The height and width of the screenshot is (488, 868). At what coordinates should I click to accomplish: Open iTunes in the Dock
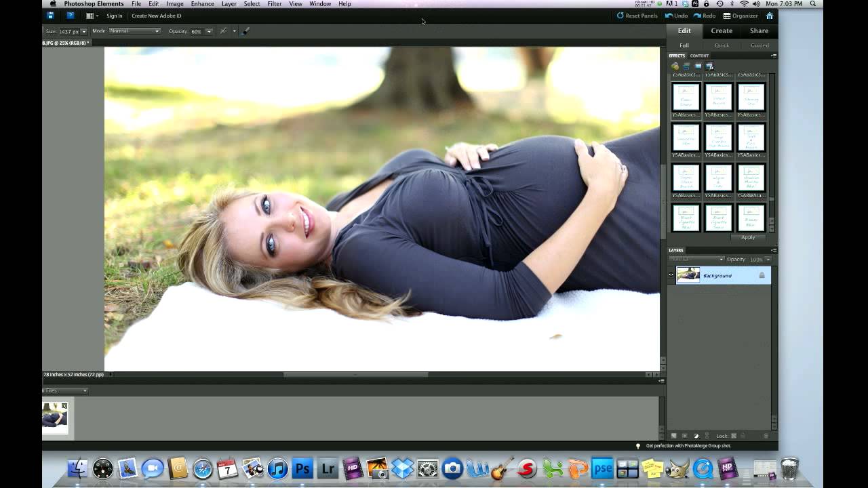[x=277, y=468]
